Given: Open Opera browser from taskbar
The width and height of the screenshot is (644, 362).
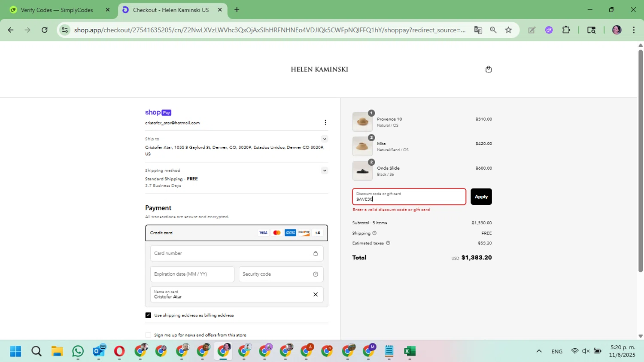Looking at the screenshot, I should pos(119,351).
